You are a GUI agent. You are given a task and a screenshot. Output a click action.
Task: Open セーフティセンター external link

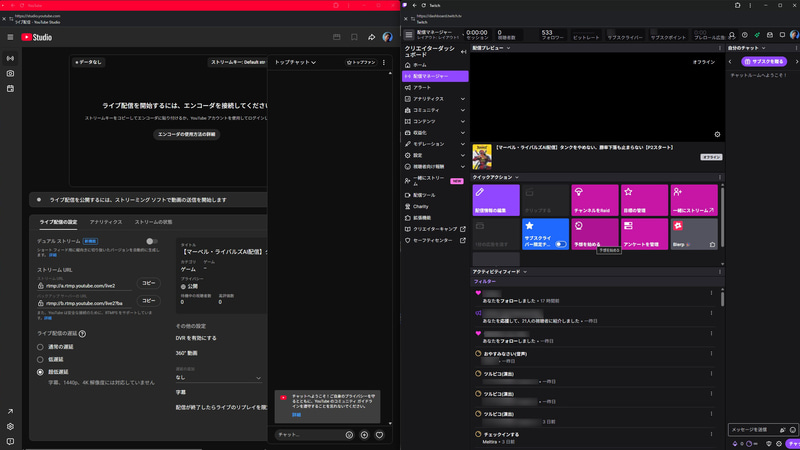435,240
